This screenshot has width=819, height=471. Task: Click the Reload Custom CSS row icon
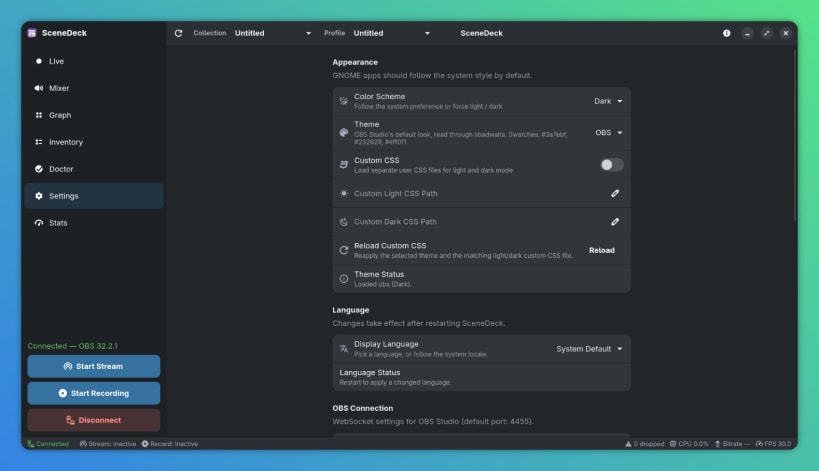(x=344, y=250)
